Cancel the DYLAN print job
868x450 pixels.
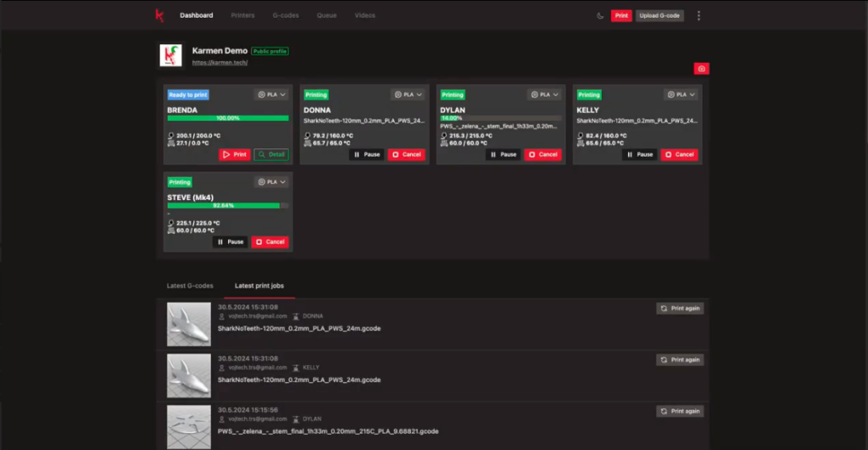542,155
